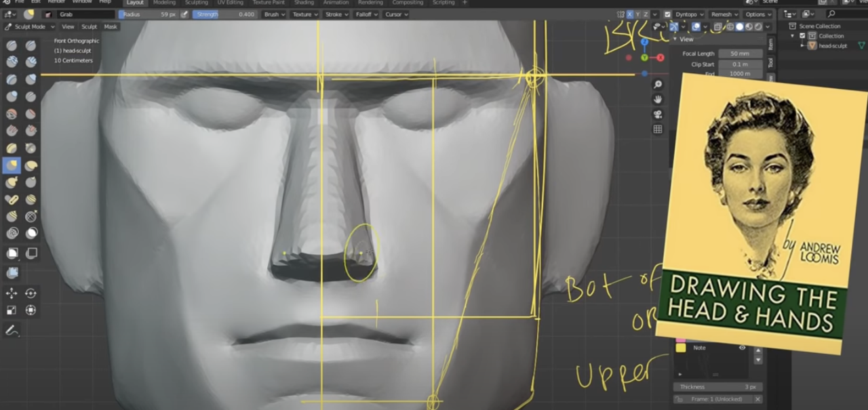Open the Options dropdown
Image resolution: width=868 pixels, height=410 pixels.
(x=758, y=14)
